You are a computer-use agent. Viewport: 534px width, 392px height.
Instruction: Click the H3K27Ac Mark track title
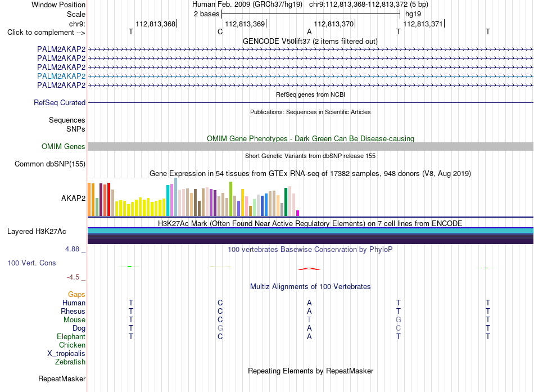(310, 224)
